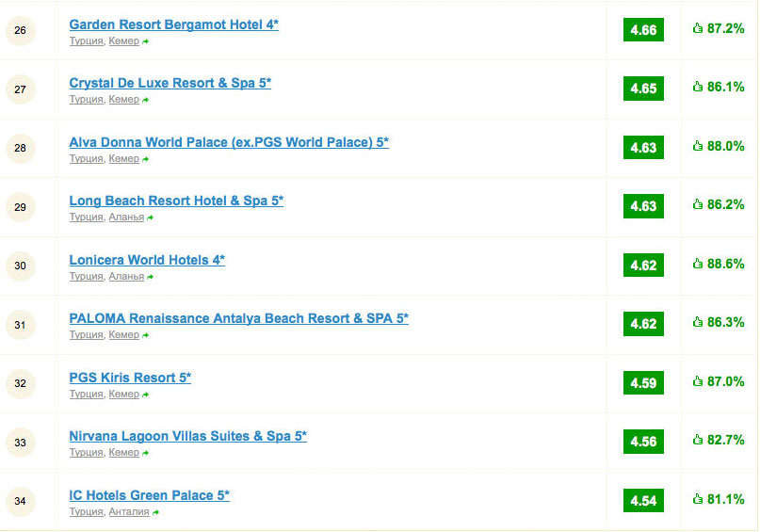Click green arrow icon under Garden Resort Bergamot
The width and height of the screenshot is (760, 532).
(145, 41)
